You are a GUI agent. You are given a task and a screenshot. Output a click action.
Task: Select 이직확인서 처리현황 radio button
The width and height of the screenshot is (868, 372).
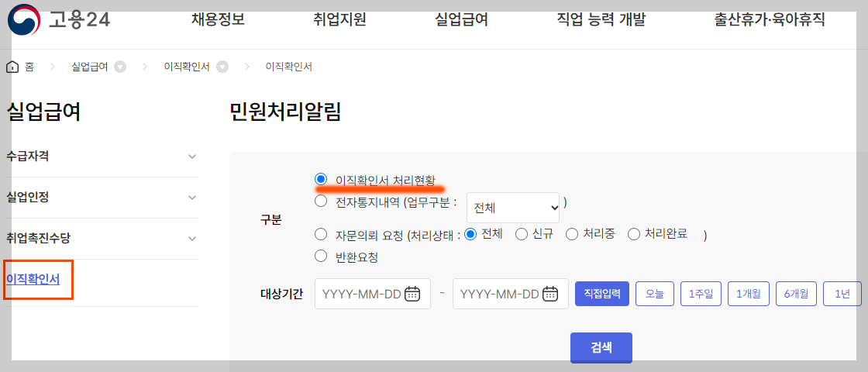[x=321, y=179]
